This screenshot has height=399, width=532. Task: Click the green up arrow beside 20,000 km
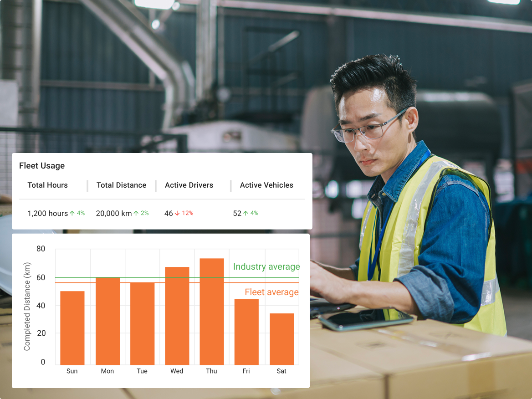(x=136, y=213)
